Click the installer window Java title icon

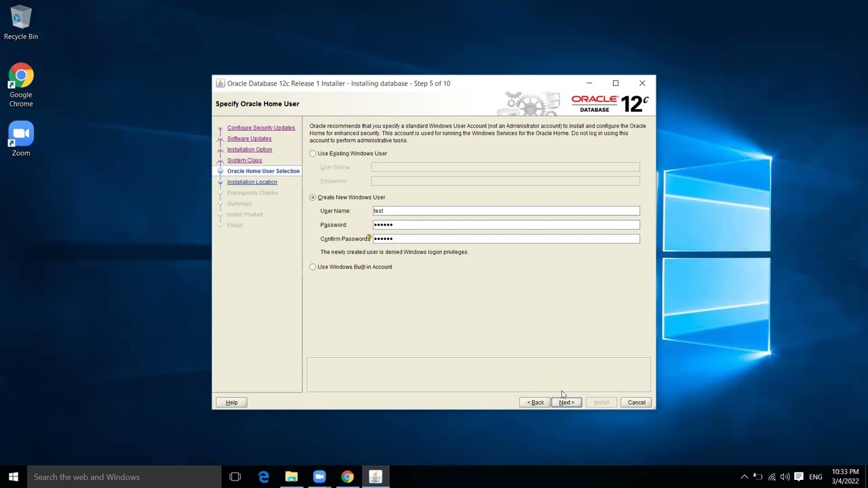(220, 83)
